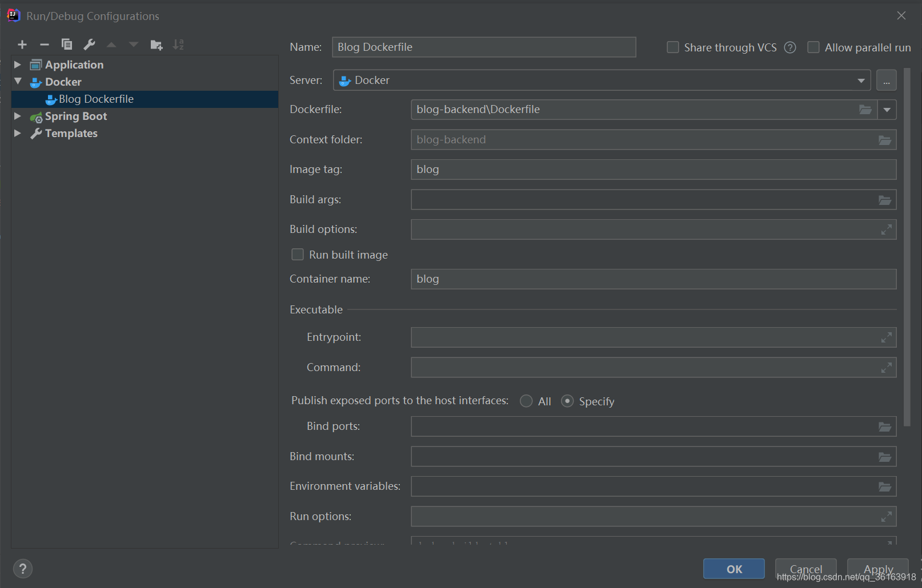Open the Share through VCS help icon
Viewport: 922px width, 588px height.
pos(790,47)
